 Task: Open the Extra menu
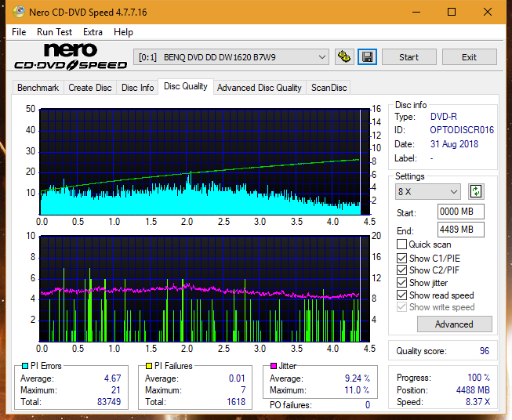tap(93, 32)
